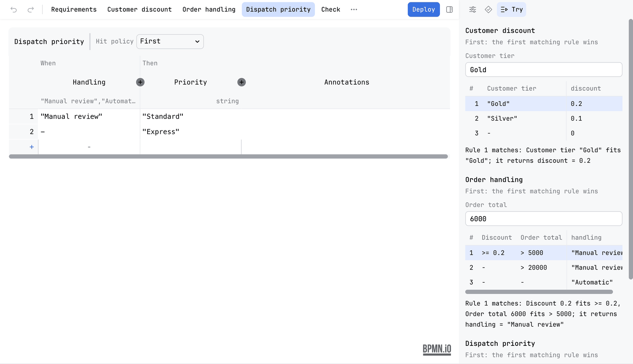Switch to Customer discount tab
The width and height of the screenshot is (633, 364).
click(140, 9)
